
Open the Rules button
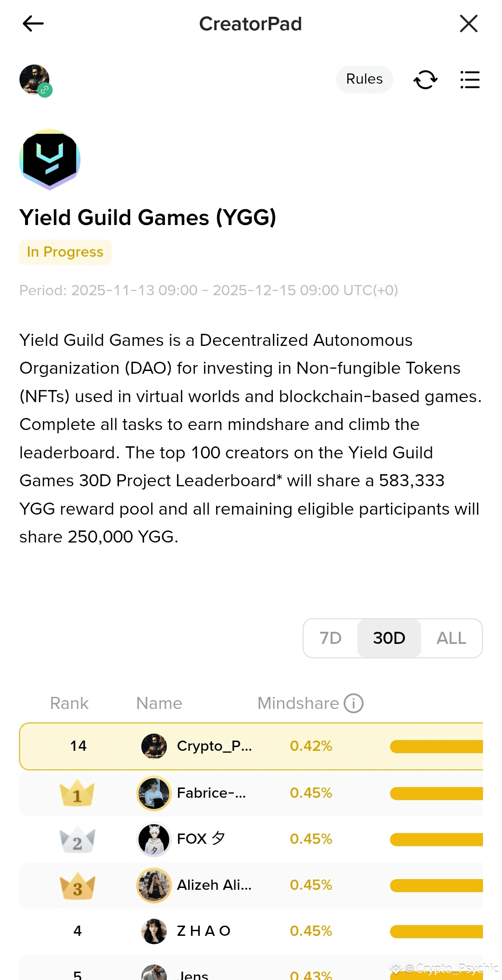[x=364, y=79]
